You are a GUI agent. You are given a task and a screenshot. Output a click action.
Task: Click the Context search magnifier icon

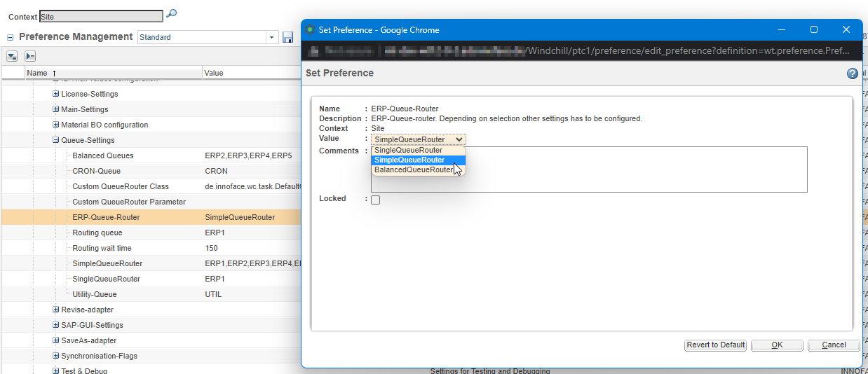171,14
